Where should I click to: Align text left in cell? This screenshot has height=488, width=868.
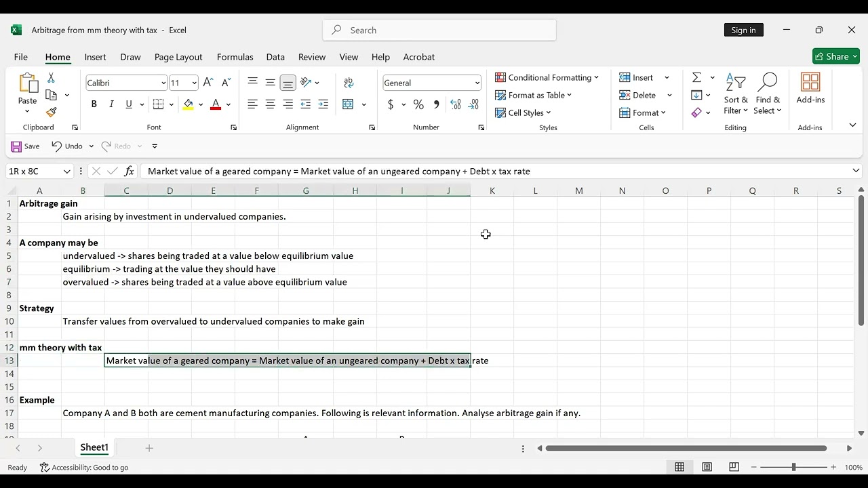pos(252,104)
